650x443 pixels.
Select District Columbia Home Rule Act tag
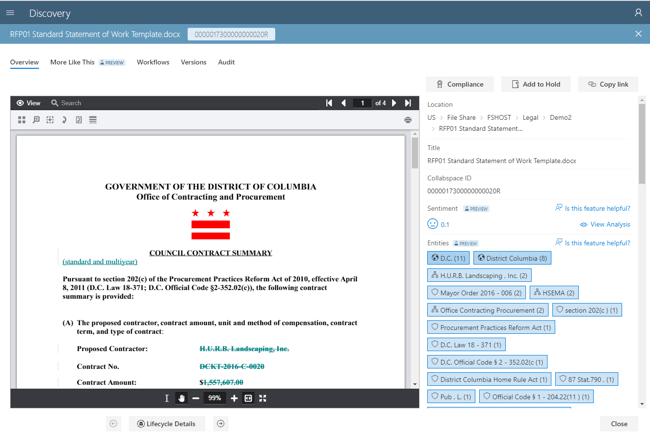(489, 379)
